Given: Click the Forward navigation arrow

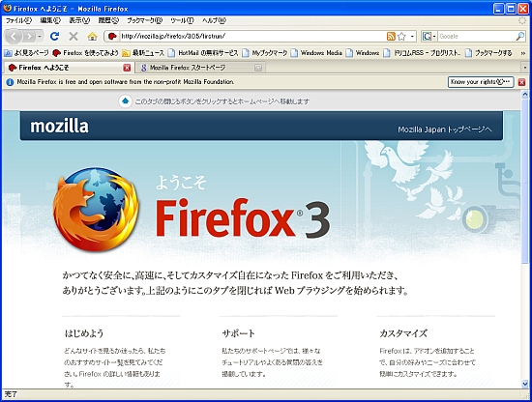Looking at the screenshot, I should coord(30,36).
